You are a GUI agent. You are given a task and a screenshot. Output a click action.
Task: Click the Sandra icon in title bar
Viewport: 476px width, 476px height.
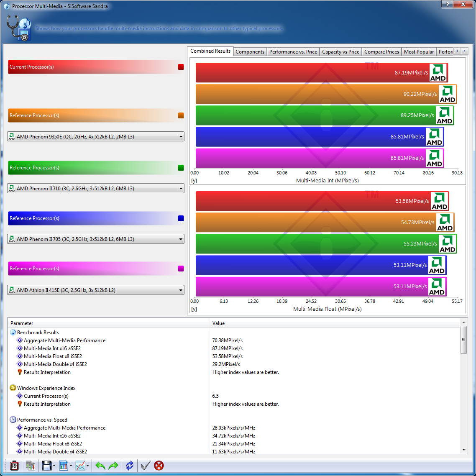6,6
